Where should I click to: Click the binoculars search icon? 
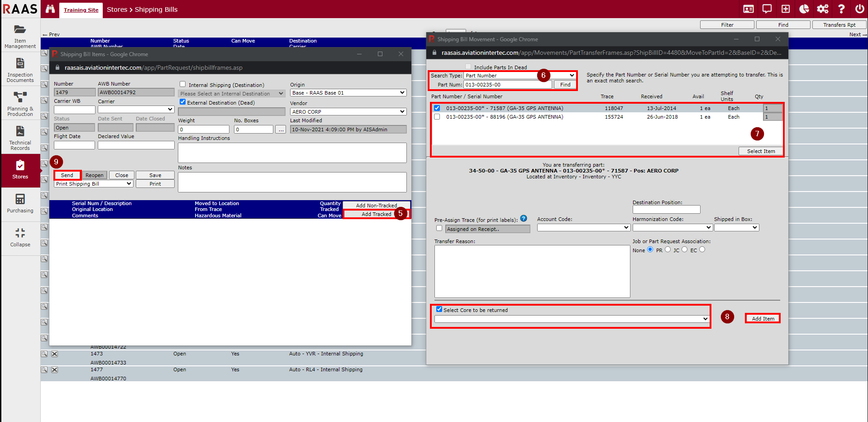(50, 9)
